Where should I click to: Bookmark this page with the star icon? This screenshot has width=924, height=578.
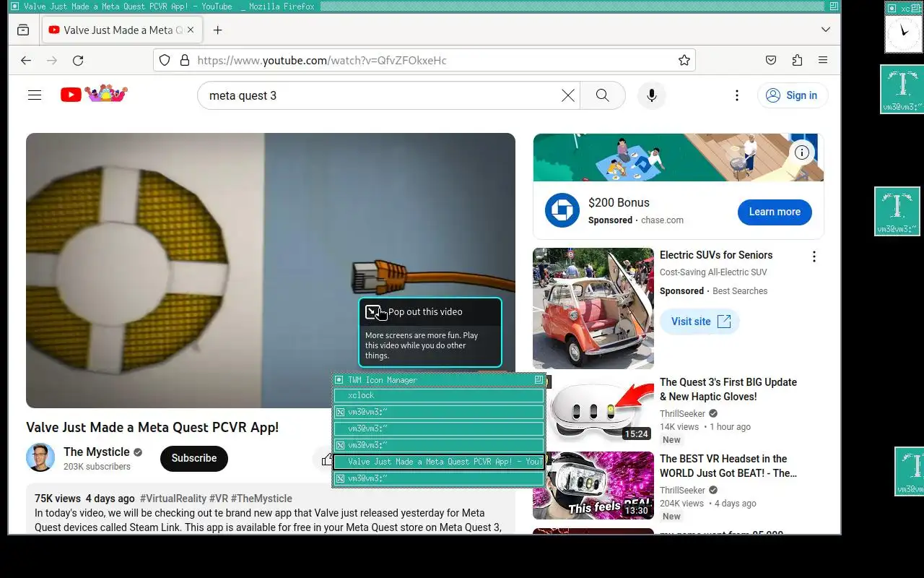684,60
